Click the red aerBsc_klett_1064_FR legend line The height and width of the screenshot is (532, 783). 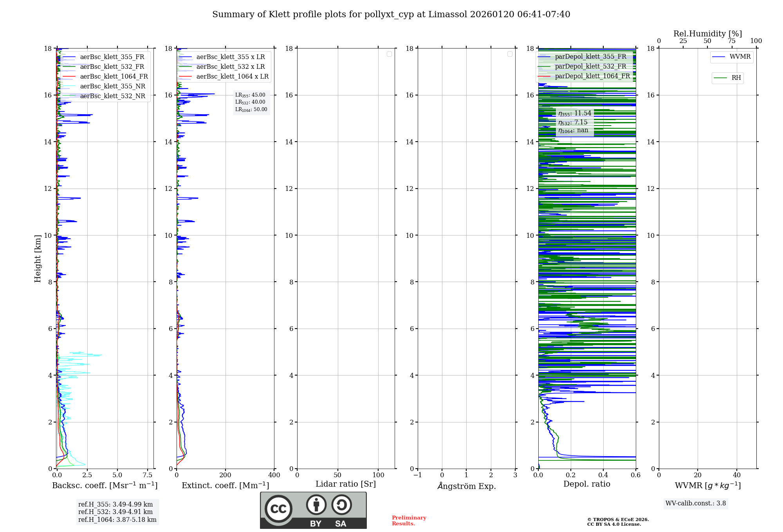click(x=69, y=77)
